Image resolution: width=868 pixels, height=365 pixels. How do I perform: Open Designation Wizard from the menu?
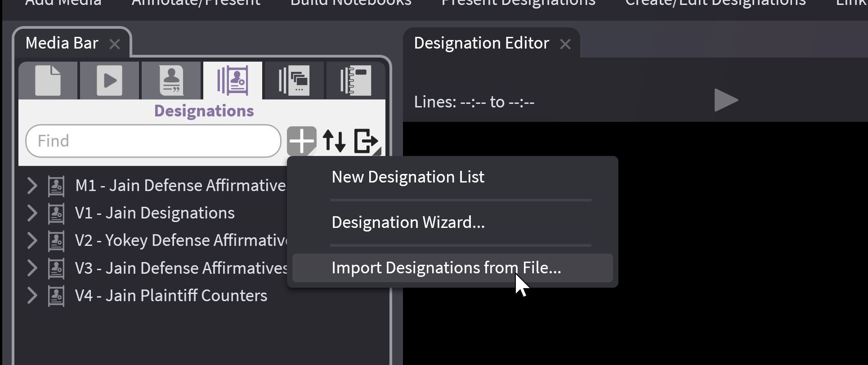coord(407,223)
